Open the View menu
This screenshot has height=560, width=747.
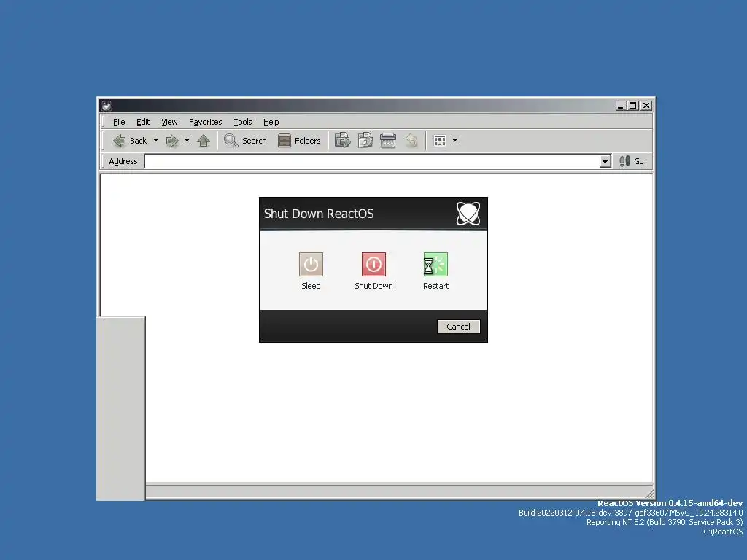point(169,122)
